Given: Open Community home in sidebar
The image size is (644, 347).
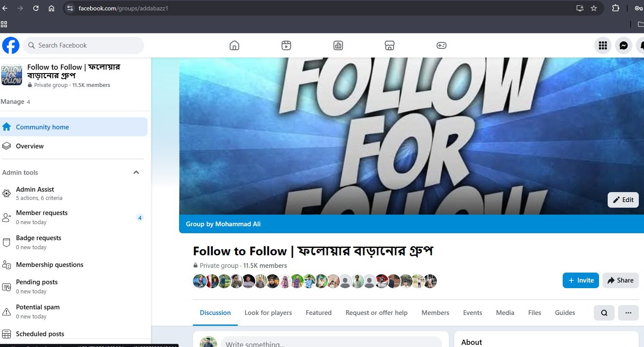Looking at the screenshot, I should (x=74, y=127).
